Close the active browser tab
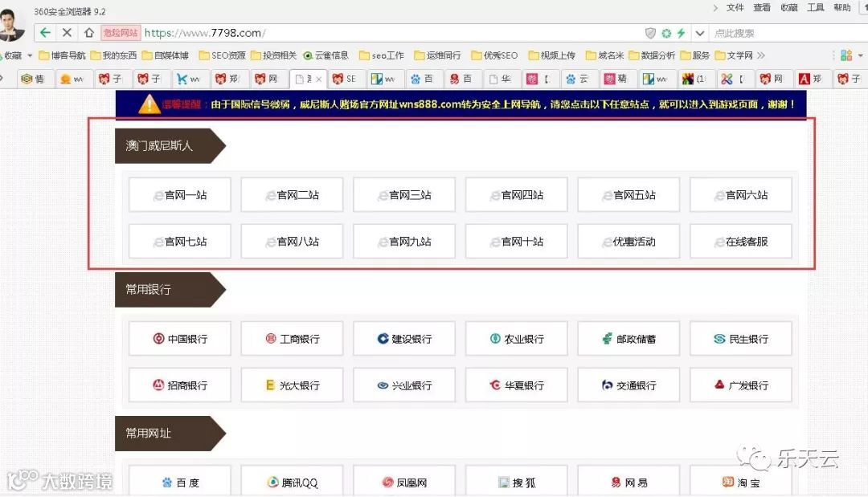 [x=319, y=79]
